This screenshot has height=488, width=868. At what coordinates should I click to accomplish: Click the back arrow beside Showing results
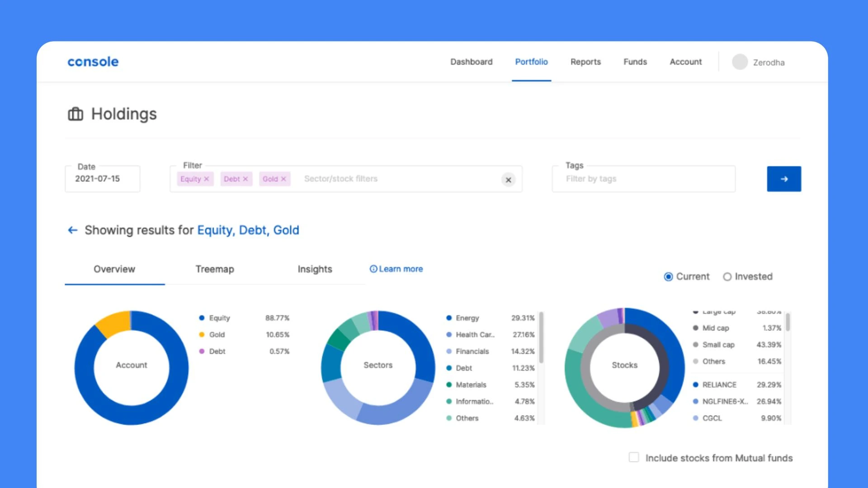tap(72, 230)
